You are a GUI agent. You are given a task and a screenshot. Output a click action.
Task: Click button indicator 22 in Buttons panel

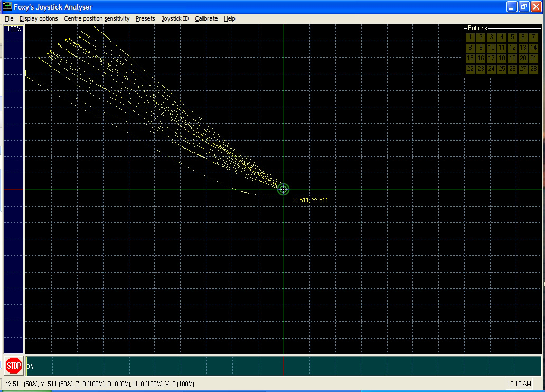(470, 69)
